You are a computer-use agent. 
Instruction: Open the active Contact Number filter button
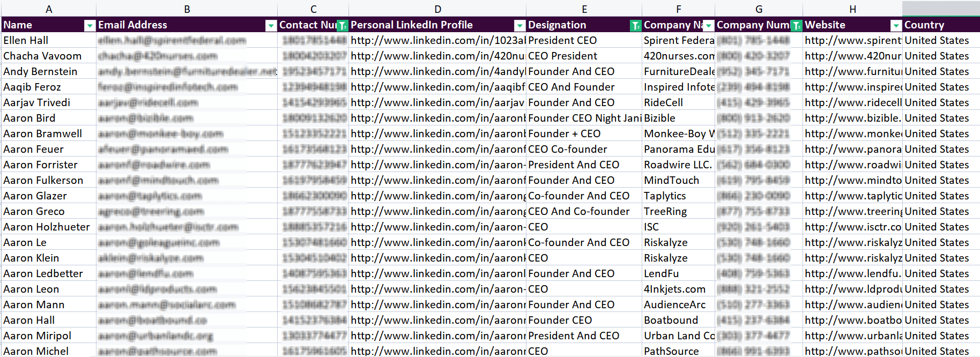pyautogui.click(x=342, y=25)
